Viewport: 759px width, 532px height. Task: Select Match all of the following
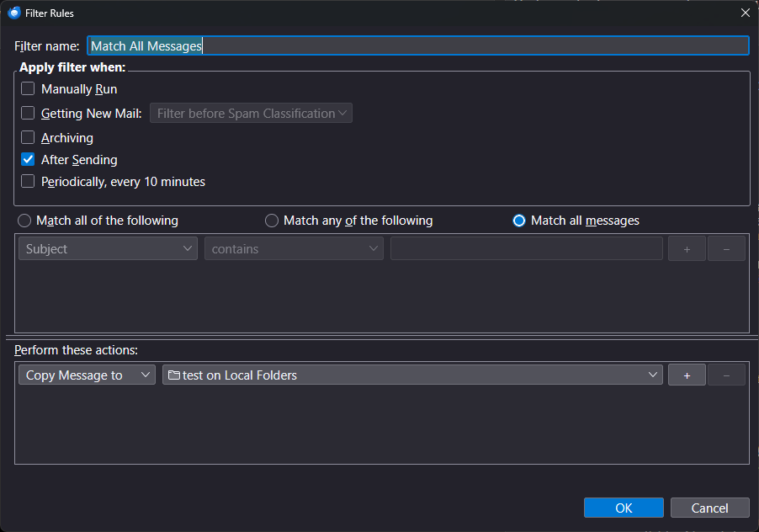(x=25, y=221)
